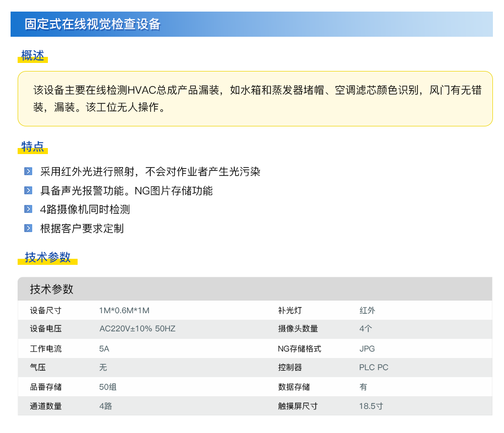Click the 摄像头数量 parameter label
Image resolution: width=504 pixels, height=433 pixels.
[298, 329]
